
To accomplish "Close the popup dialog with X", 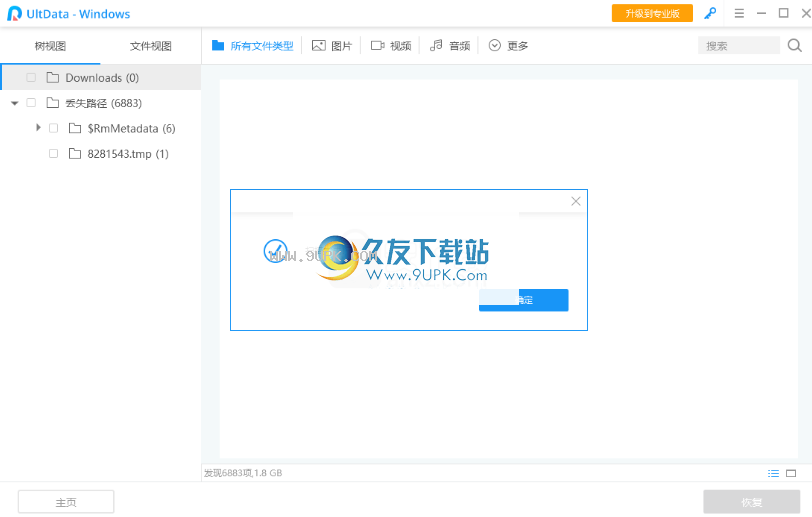I will (x=575, y=202).
